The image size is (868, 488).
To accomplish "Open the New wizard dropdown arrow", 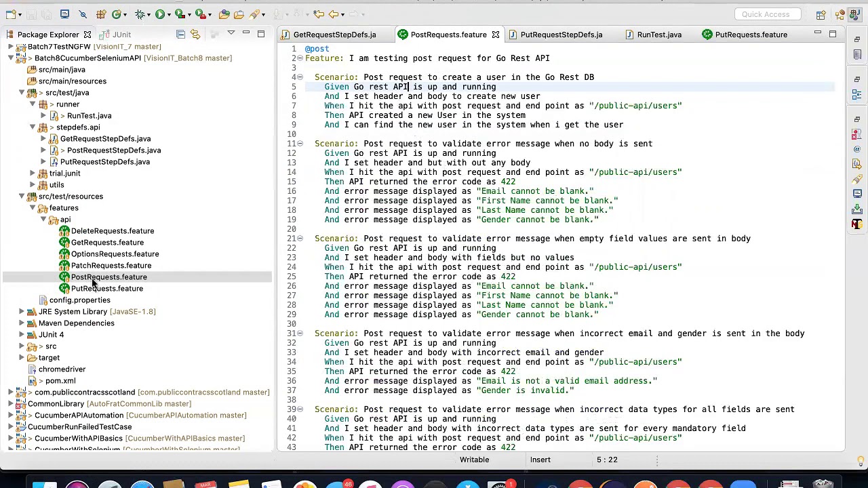I will (20, 14).
